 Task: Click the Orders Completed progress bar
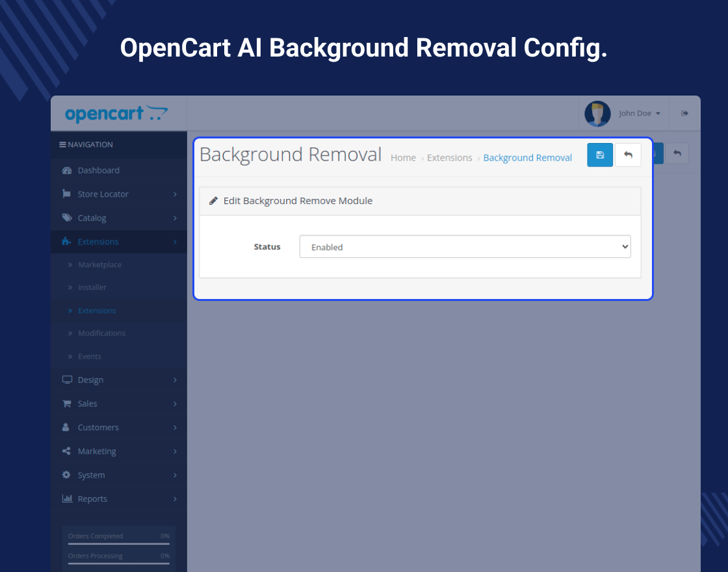[119, 543]
